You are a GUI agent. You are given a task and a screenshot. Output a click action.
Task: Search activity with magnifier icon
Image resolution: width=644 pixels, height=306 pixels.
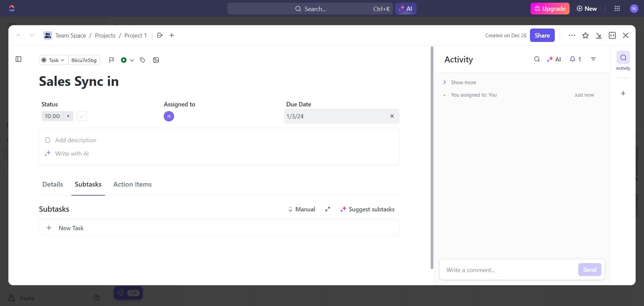point(537,59)
